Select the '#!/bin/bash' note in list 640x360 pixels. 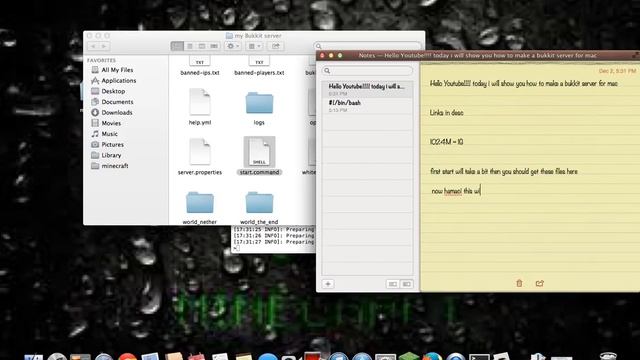point(367,106)
